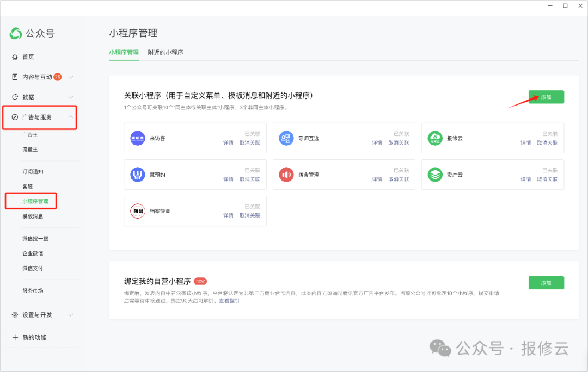Click the 首页 home icon

(x=15, y=57)
